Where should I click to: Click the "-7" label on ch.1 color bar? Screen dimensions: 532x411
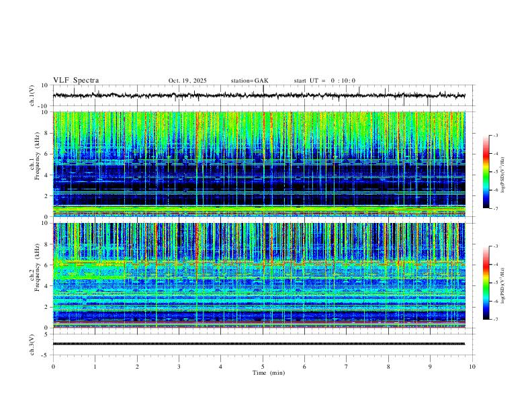tap(496, 208)
